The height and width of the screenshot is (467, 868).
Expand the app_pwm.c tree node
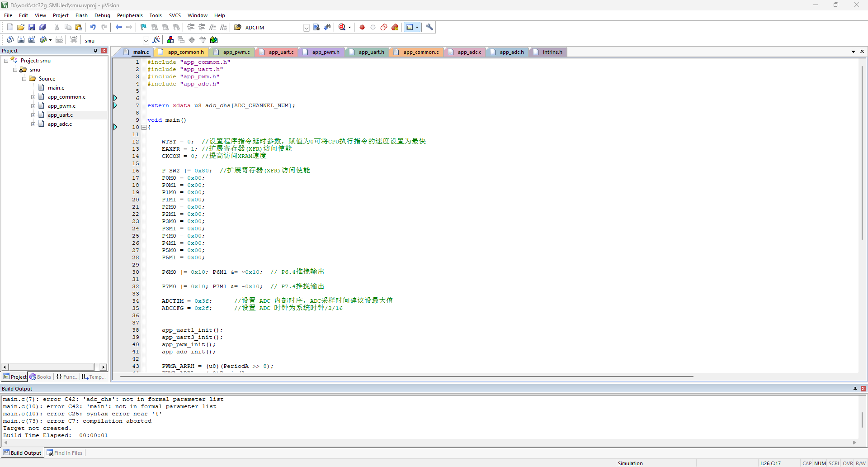33,106
